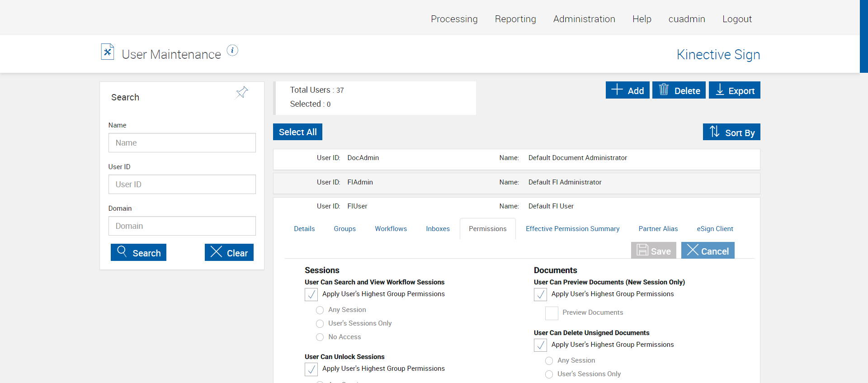Screen dimensions: 868x383
Task: Switch to the Effective Permission Summary tab
Action: coord(572,229)
